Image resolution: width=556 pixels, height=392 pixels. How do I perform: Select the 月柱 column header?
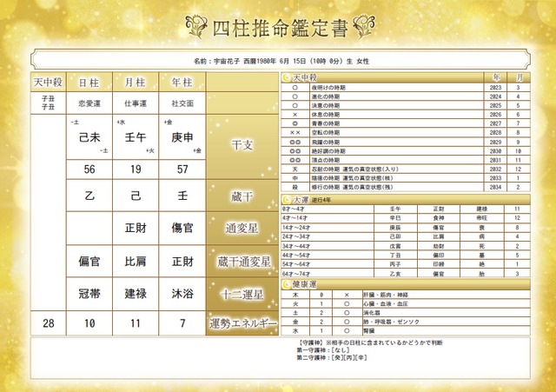(136, 83)
